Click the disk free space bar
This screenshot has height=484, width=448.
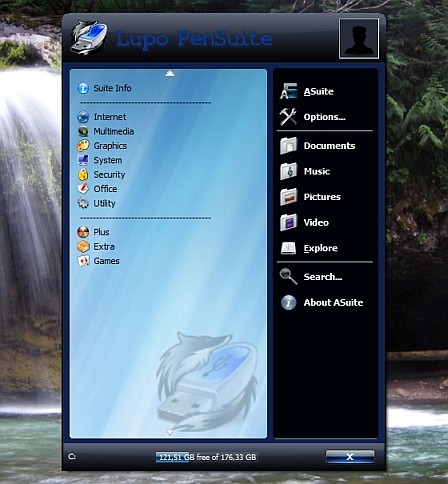pos(207,457)
